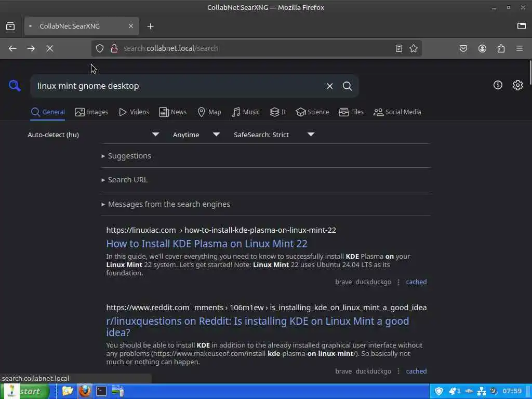Viewport: 532px width, 399px height.
Task: Go forward with browser forward arrow
Action: pos(31,48)
